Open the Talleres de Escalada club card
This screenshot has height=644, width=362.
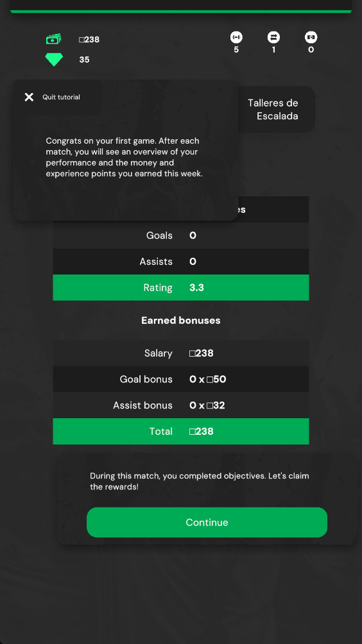[x=277, y=109]
